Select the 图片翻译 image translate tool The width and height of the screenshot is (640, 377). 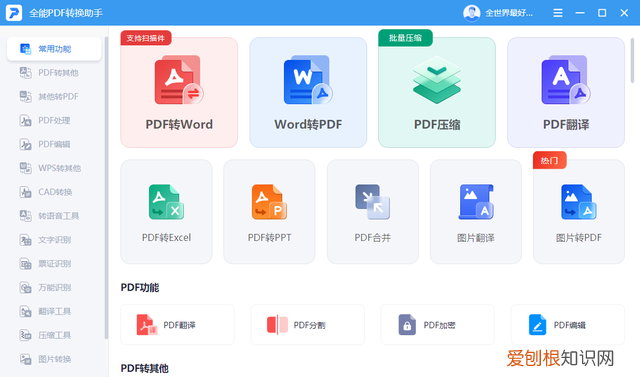476,212
